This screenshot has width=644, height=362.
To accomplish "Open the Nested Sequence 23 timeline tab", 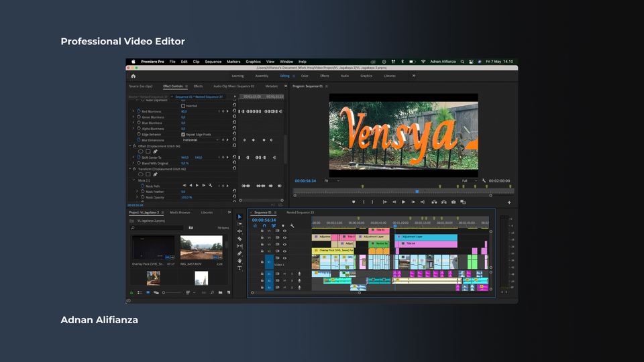I will [x=300, y=213].
